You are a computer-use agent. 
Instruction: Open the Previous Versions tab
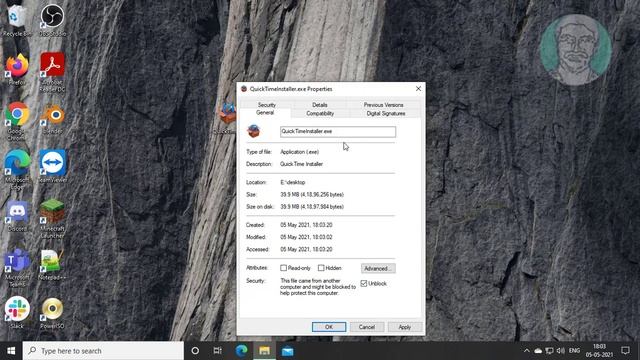(x=384, y=105)
